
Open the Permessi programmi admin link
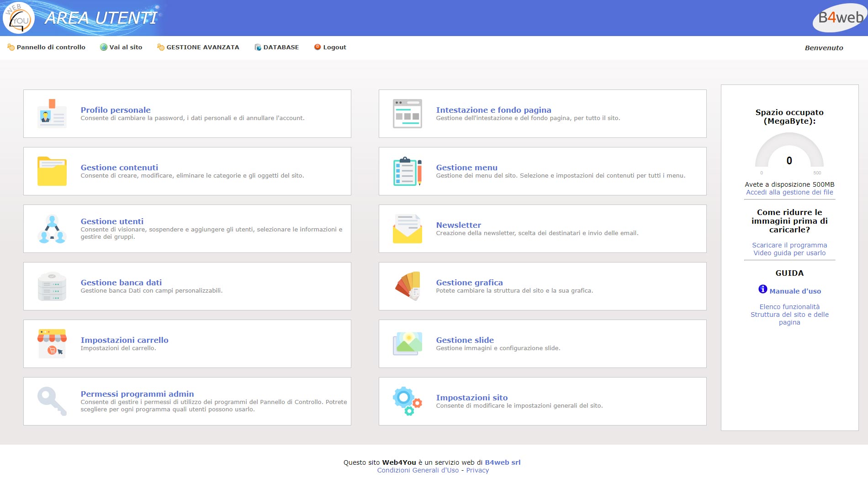coord(137,394)
